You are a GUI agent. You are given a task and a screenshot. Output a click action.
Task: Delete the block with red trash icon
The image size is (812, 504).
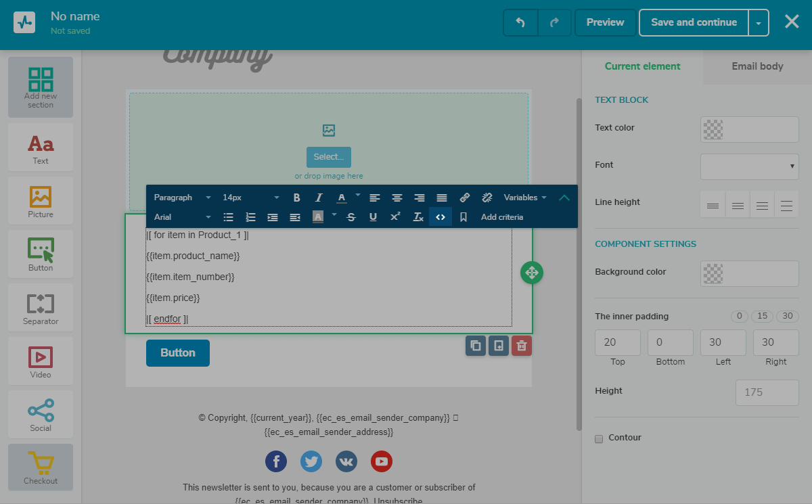coord(521,346)
